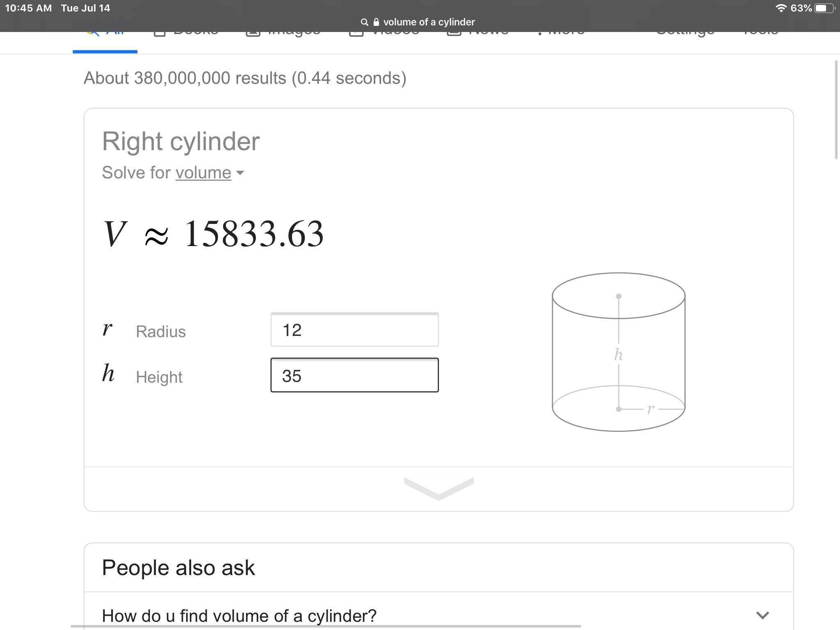Click the h label on the cylinder diagram
The width and height of the screenshot is (840, 630).
point(618,355)
